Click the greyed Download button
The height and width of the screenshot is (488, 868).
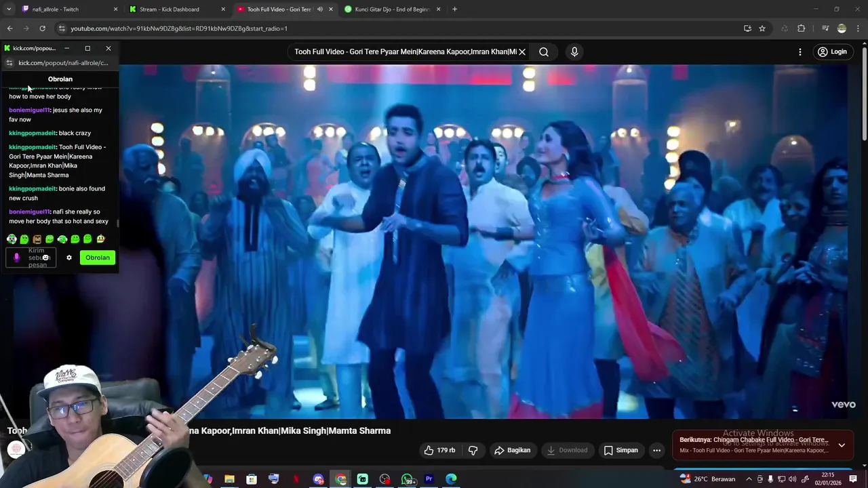click(x=567, y=450)
